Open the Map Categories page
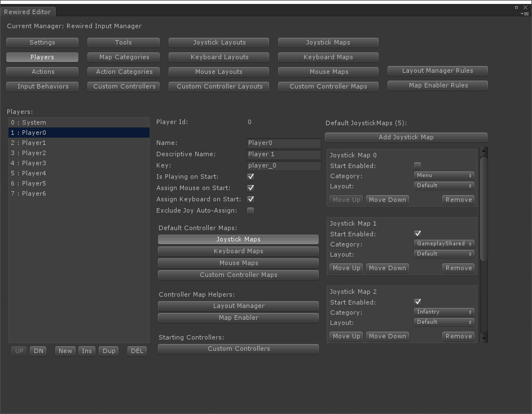This screenshot has height=414, width=532. [124, 57]
